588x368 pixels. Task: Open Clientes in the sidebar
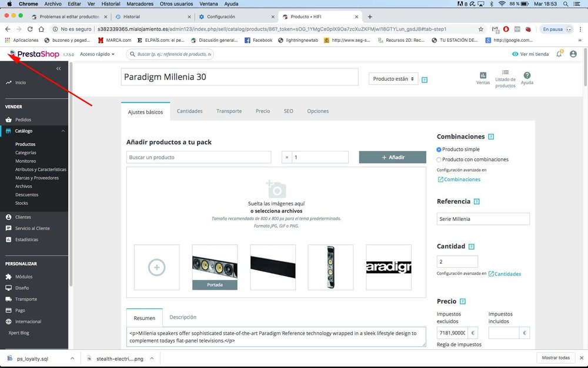point(24,217)
